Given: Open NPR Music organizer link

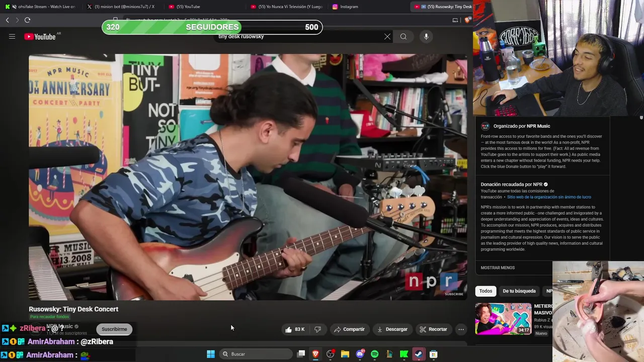Looking at the screenshot, I should (538, 126).
